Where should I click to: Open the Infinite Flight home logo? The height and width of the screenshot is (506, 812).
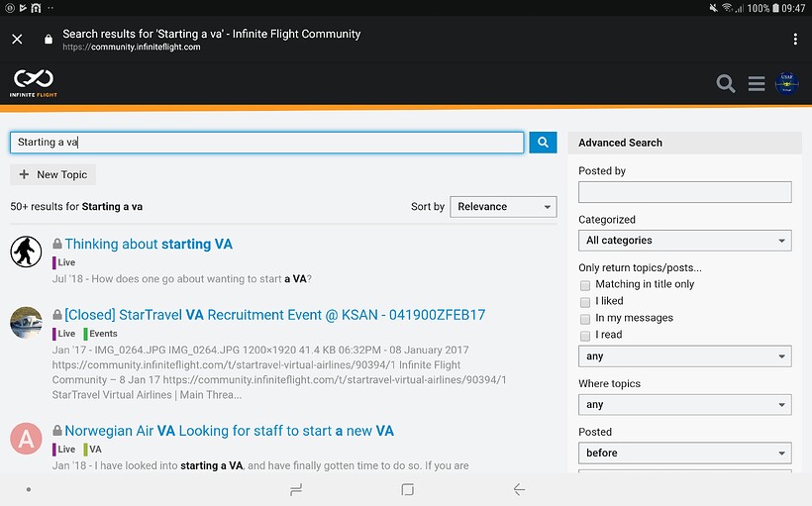(x=34, y=83)
